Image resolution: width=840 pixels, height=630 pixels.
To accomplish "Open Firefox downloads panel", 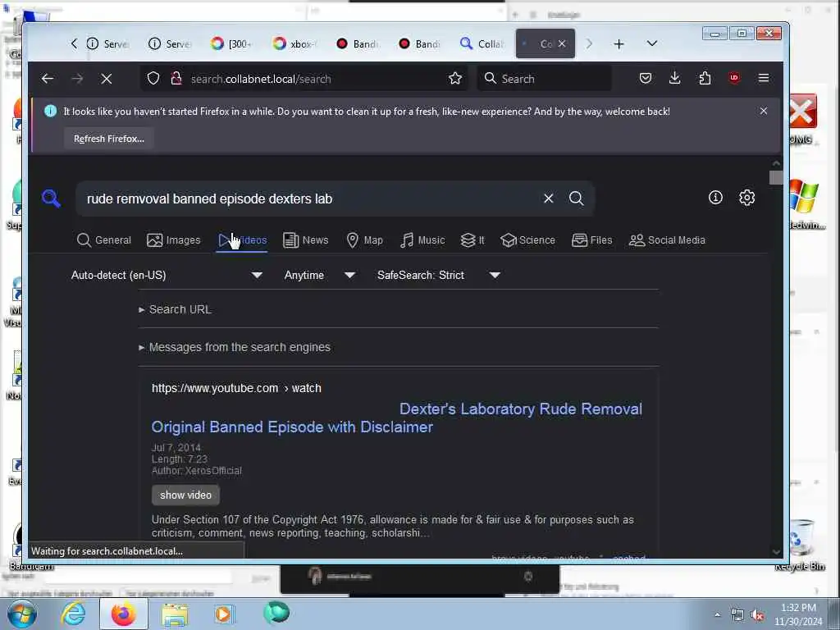I will pyautogui.click(x=675, y=78).
